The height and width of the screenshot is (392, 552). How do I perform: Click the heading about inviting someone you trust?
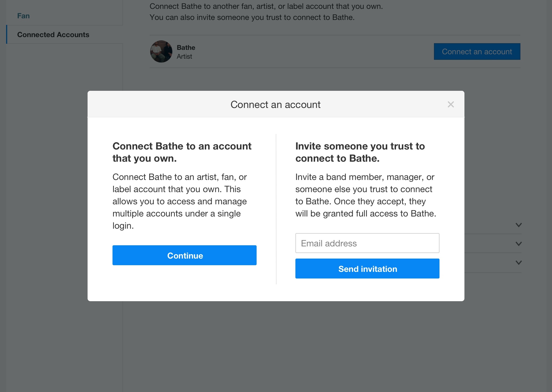(360, 152)
